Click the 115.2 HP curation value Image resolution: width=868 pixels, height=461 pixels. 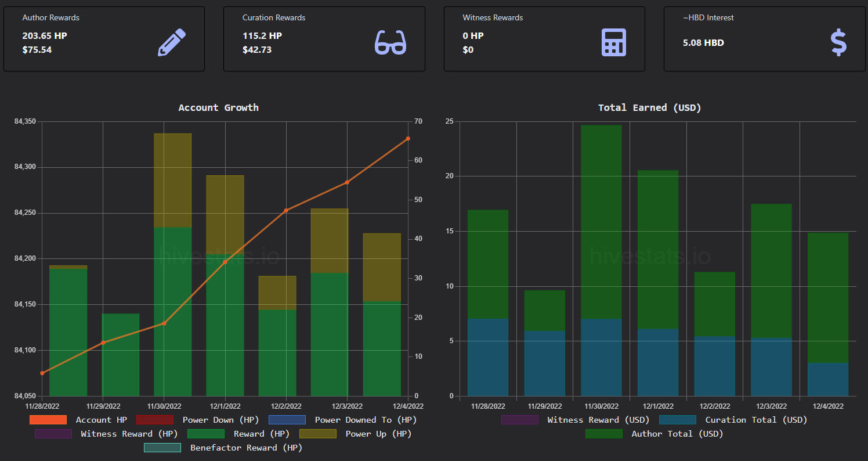[262, 36]
